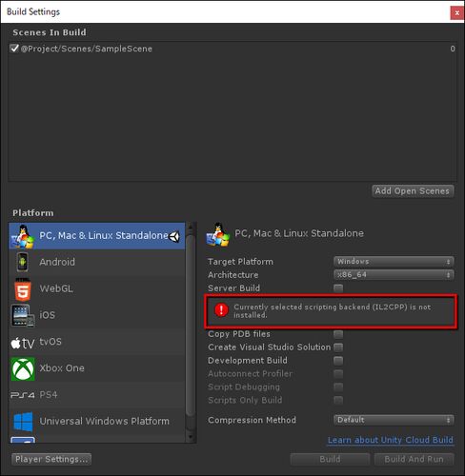The image size is (465, 476).
Task: Select the Android platform row
Action: 97,263
